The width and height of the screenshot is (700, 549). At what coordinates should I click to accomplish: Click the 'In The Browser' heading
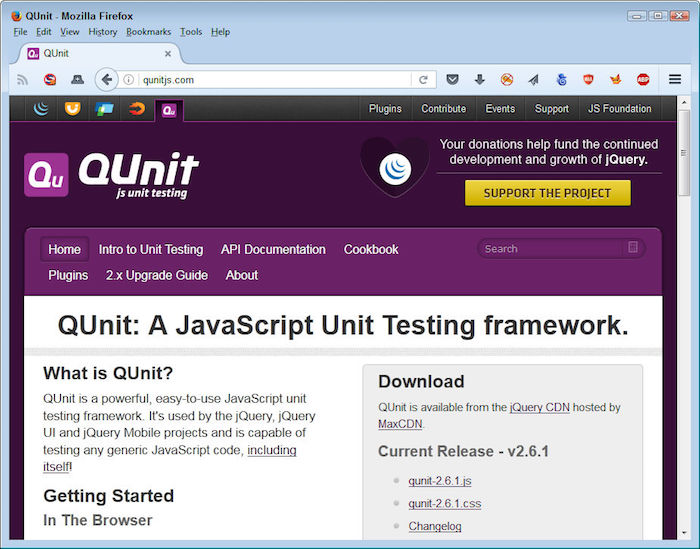click(x=98, y=520)
